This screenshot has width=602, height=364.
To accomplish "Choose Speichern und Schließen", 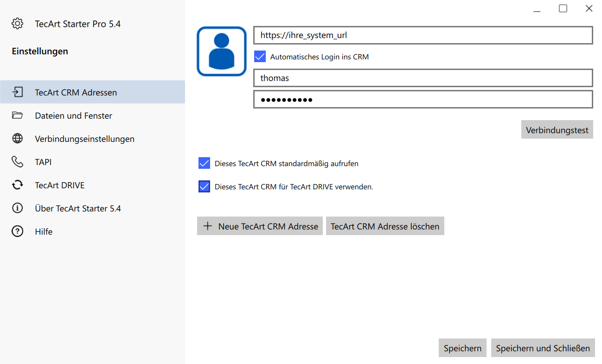I will click(x=543, y=348).
